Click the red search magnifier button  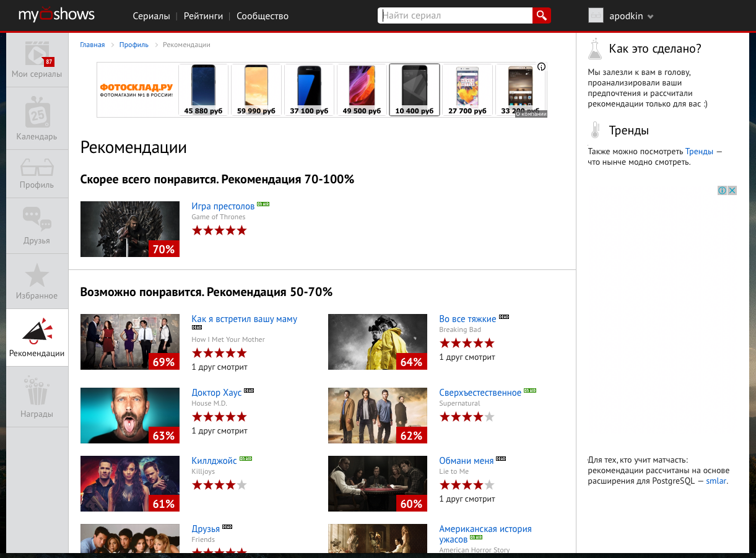coord(541,15)
